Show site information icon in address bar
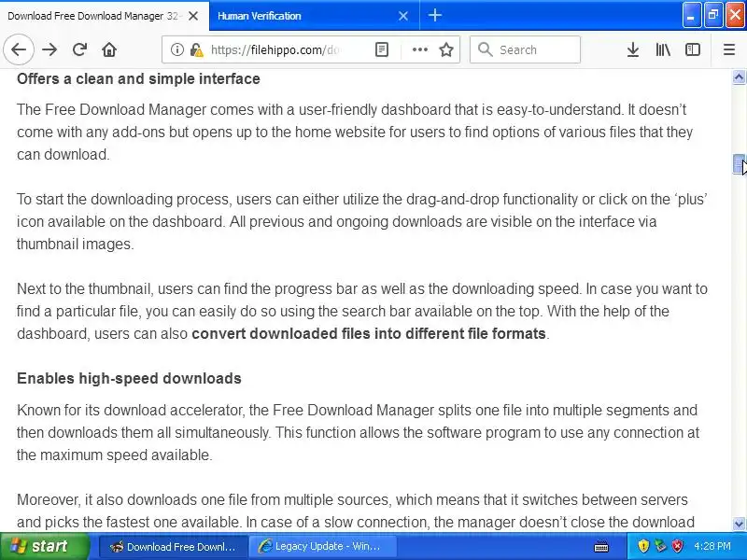 177,49
